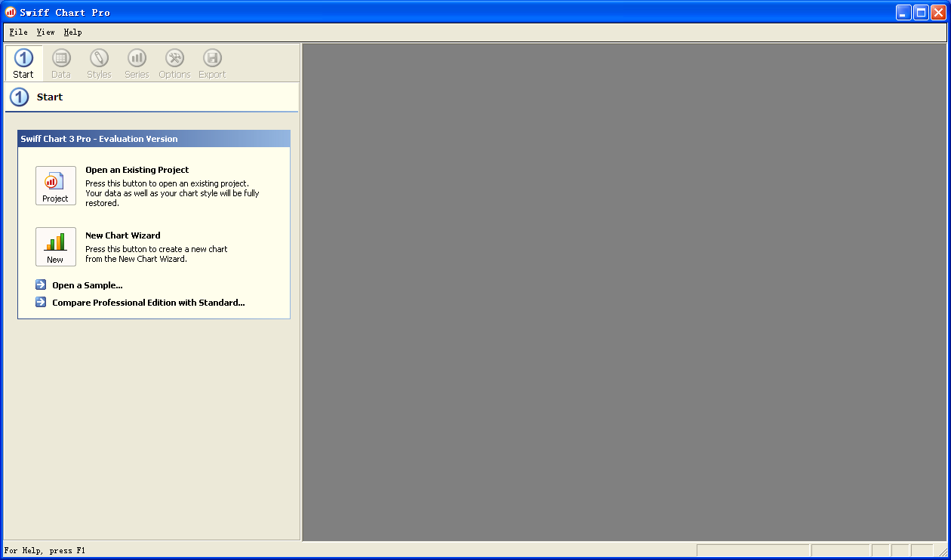The width and height of the screenshot is (951, 560).
Task: Click the 'Open an Existing Project' heading
Action: tap(137, 170)
